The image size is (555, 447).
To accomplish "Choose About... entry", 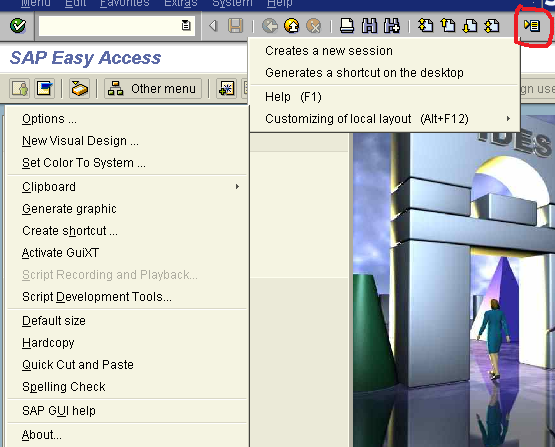I will point(127,435).
